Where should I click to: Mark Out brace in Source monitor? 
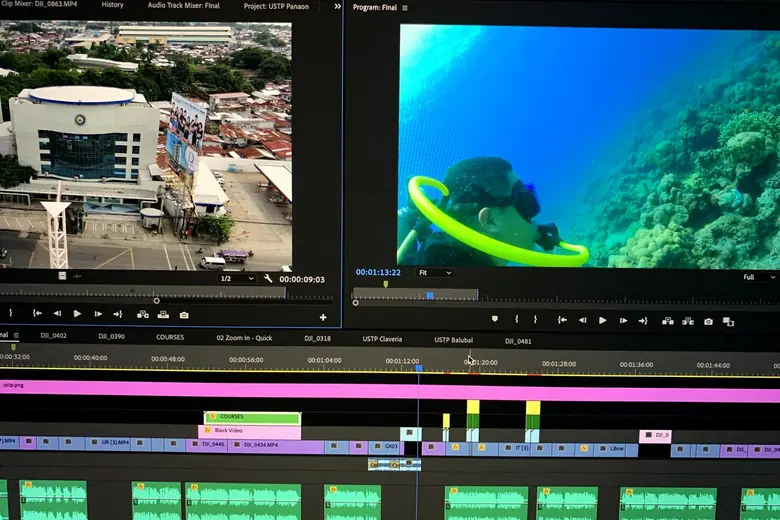click(x=10, y=313)
